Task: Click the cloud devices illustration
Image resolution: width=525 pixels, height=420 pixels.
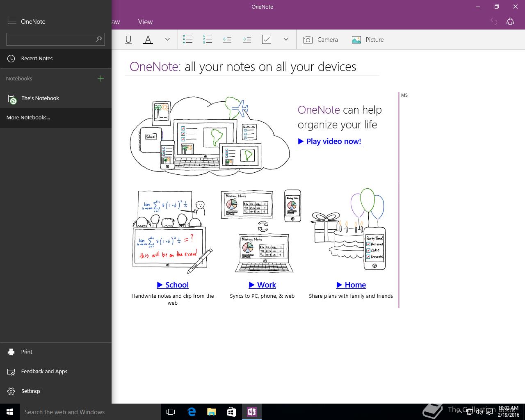Action: pyautogui.click(x=210, y=136)
